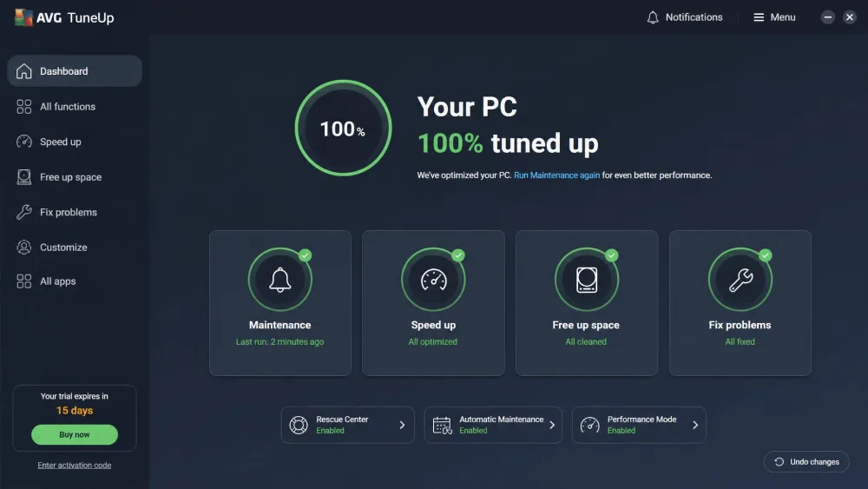Click the Free up space drive card icon
868x489 pixels.
587,280
